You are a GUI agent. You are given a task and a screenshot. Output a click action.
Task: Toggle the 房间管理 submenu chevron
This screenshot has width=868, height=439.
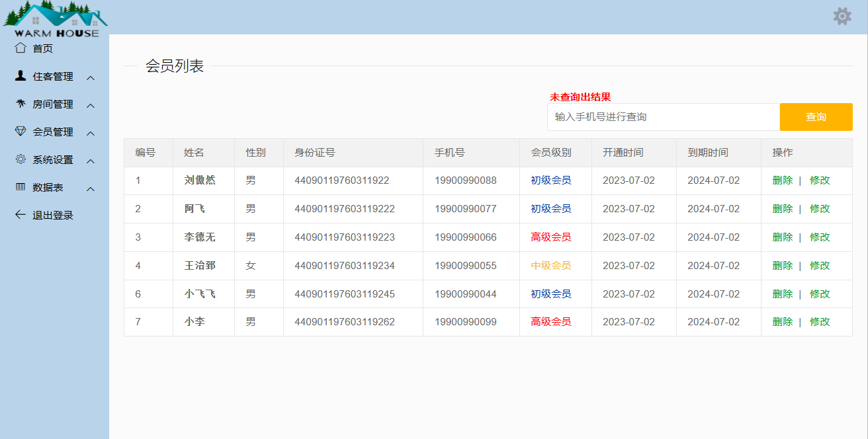tap(91, 105)
